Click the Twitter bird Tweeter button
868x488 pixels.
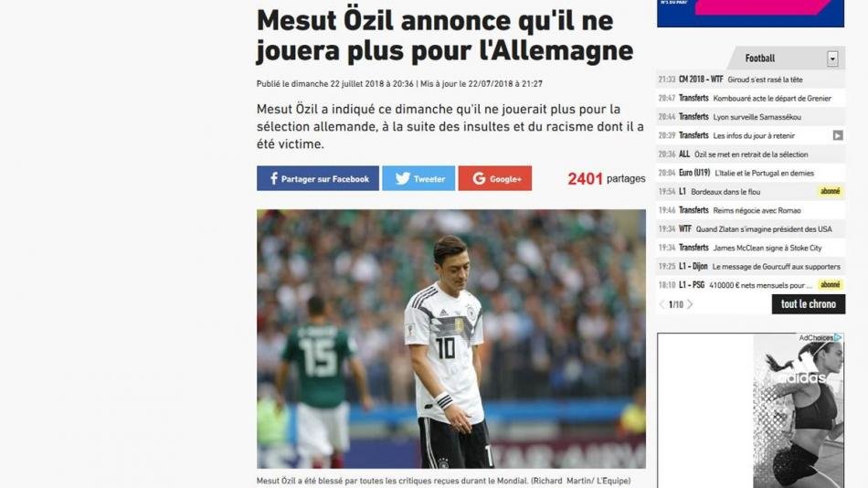pyautogui.click(x=418, y=178)
